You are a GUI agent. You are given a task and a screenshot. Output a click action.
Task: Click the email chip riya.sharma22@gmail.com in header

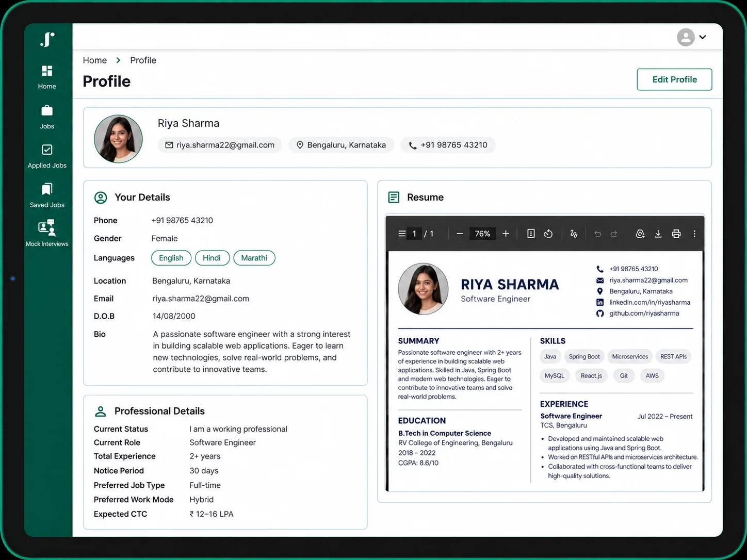click(x=220, y=145)
